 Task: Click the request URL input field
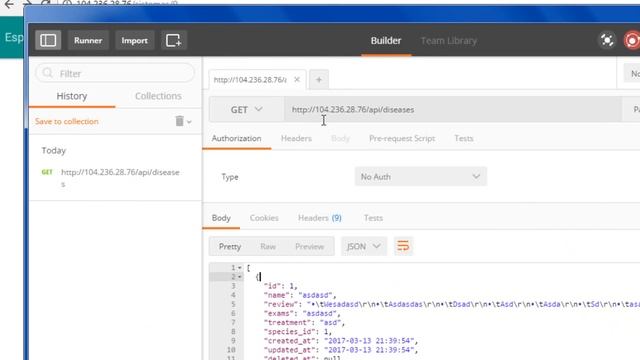point(453,109)
